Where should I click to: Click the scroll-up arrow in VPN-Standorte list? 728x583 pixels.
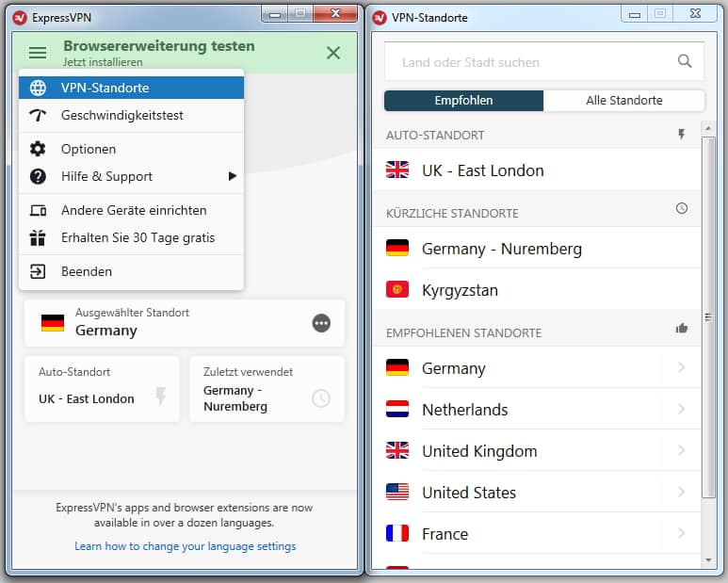(708, 128)
